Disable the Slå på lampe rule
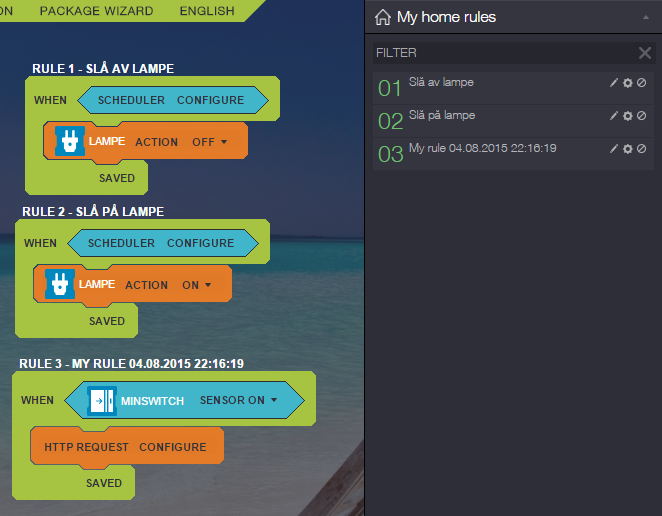The width and height of the screenshot is (662, 516). (x=642, y=116)
